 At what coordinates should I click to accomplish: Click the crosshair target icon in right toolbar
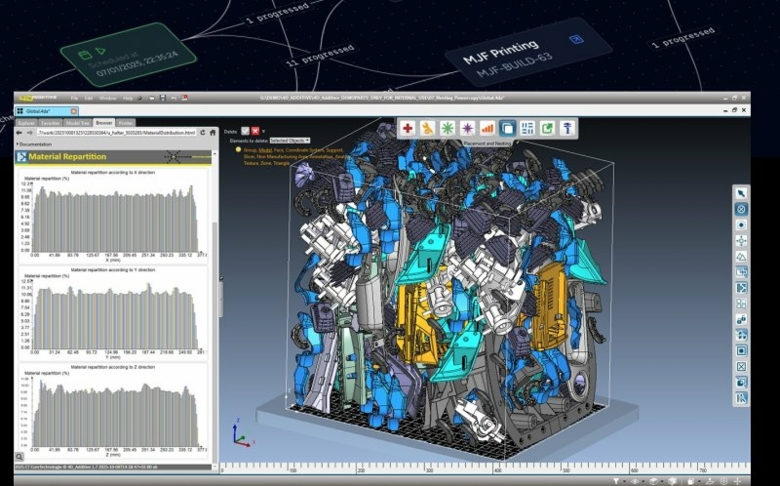741,241
